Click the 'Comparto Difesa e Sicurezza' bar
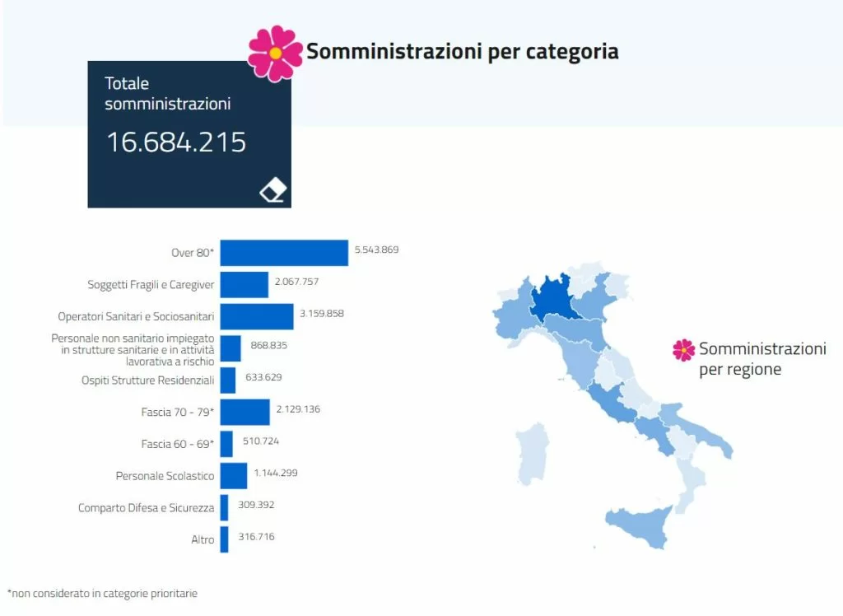Viewport: 843px width, 616px height. click(x=224, y=507)
